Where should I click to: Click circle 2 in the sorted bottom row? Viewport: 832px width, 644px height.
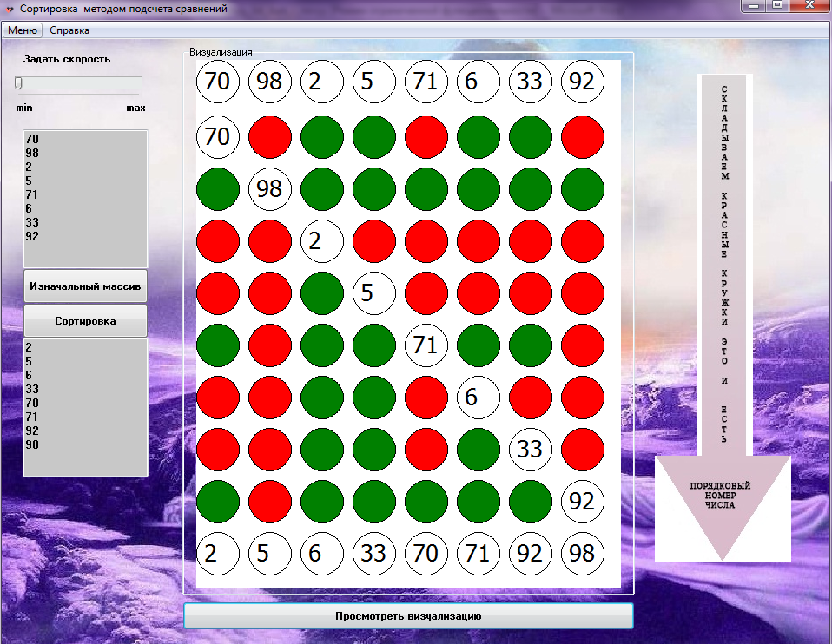pyautogui.click(x=217, y=553)
